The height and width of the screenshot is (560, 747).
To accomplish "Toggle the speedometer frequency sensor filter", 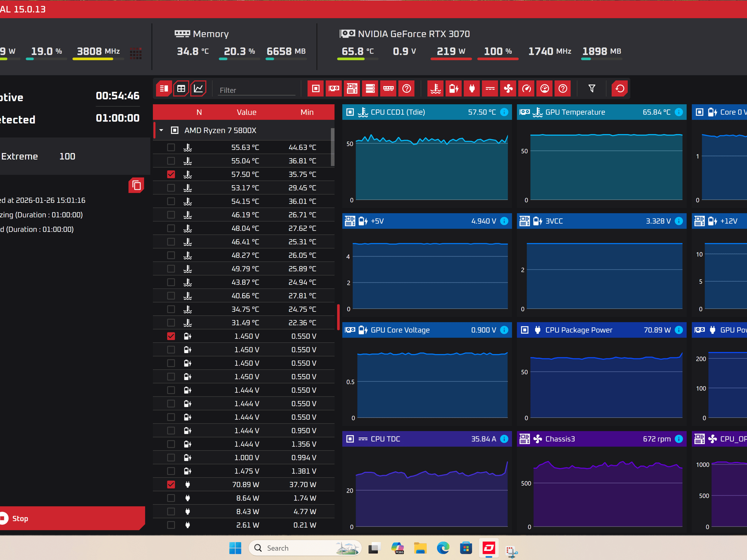I will (527, 89).
